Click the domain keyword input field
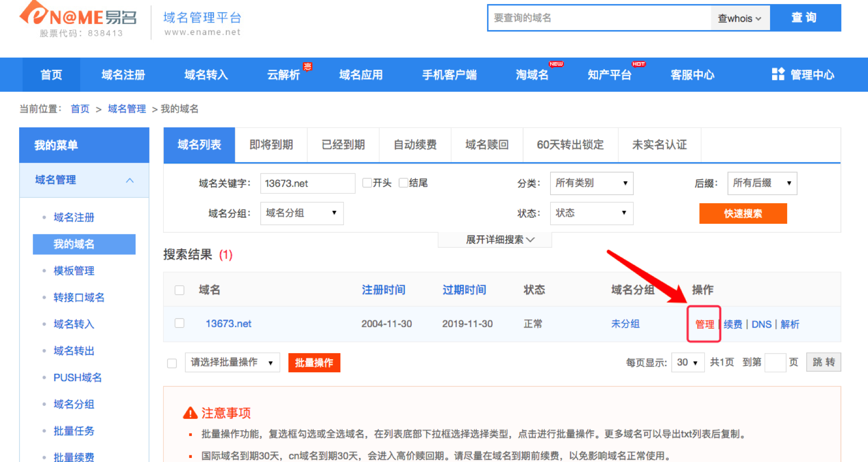This screenshot has width=868, height=462. [307, 183]
